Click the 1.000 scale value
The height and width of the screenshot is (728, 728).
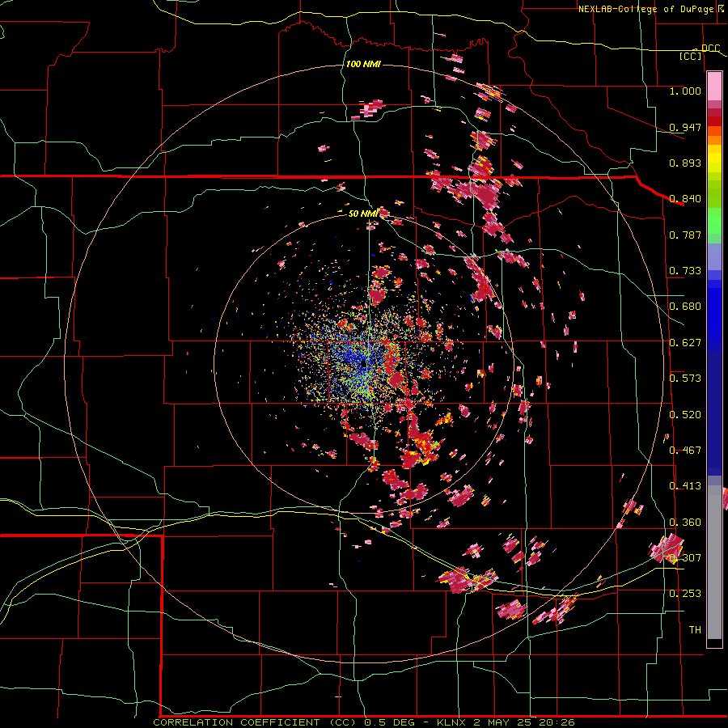point(685,91)
